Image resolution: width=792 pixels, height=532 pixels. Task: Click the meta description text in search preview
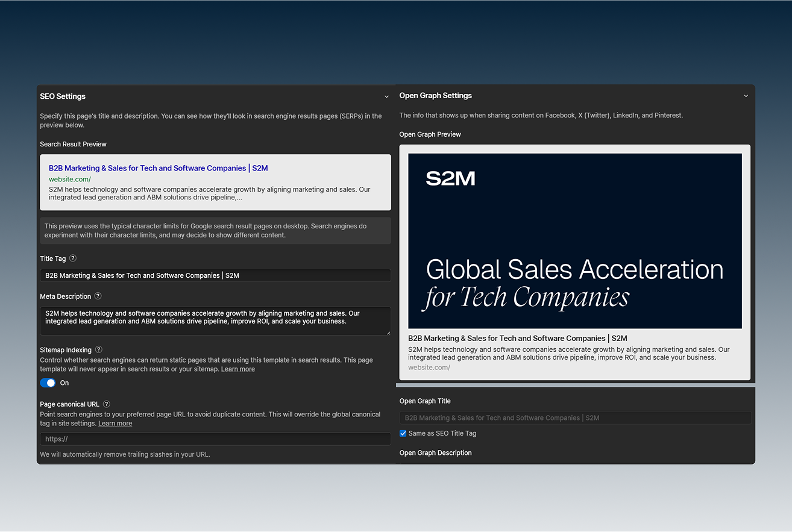[x=210, y=193]
